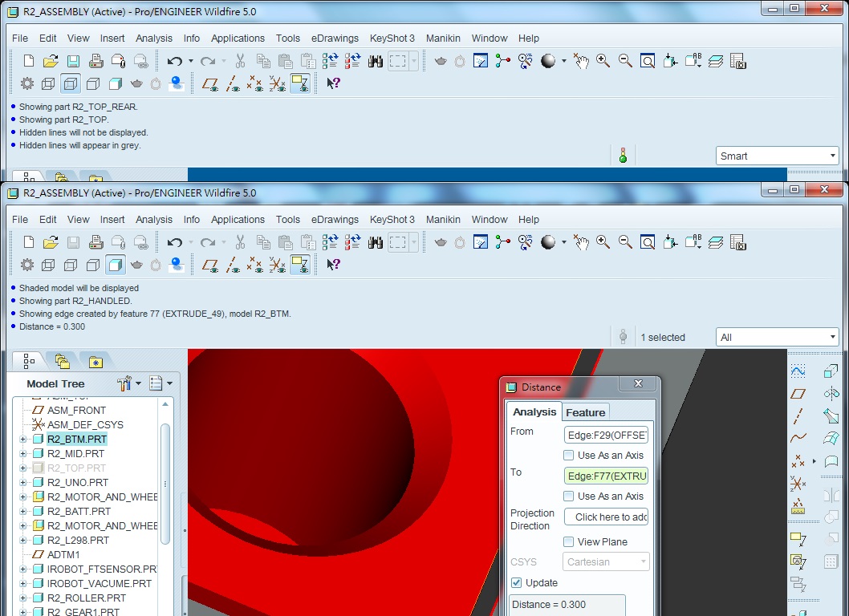849x616 pixels.
Task: Toggle coordinate system display in front window
Action: click(x=277, y=265)
